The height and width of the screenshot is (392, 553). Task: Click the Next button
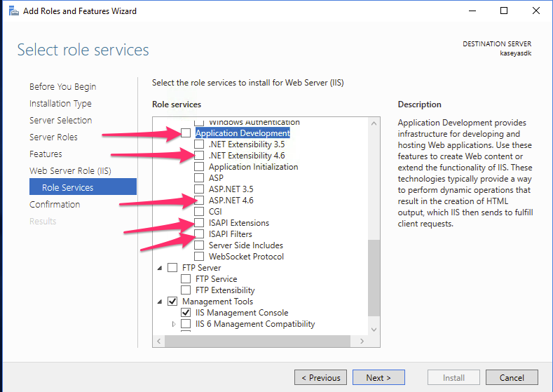pos(378,377)
